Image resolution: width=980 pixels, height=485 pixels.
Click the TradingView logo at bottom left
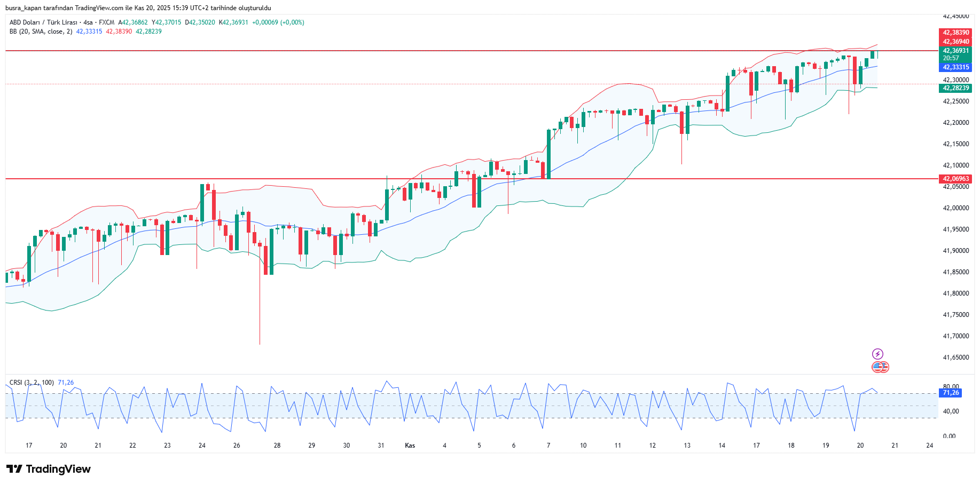48,469
